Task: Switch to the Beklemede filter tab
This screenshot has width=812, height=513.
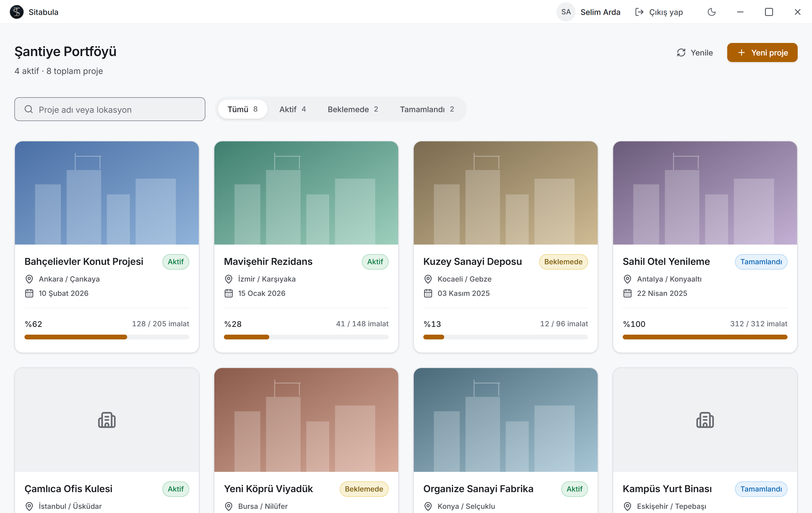Action: (353, 109)
